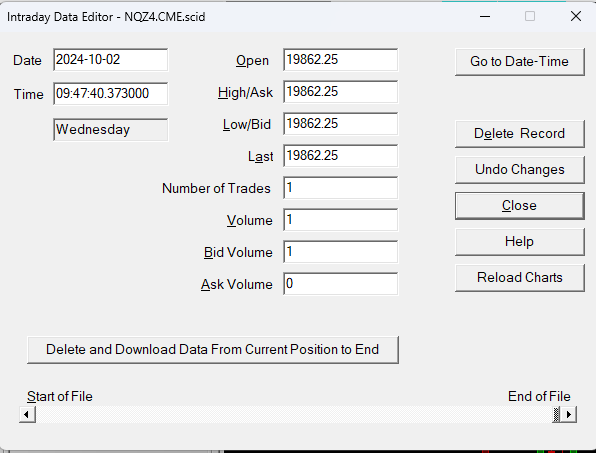Focus the High/Ask price field

click(340, 92)
